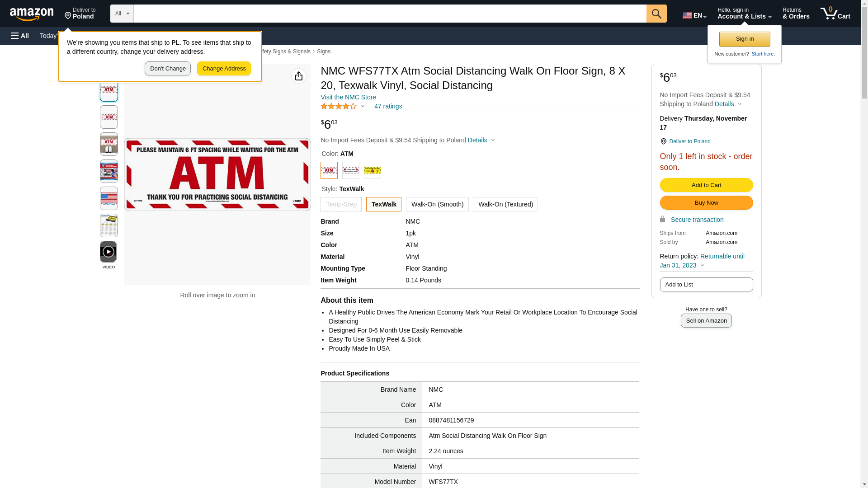Viewport: 868px width, 488px height.
Task: Click the Amazon logo
Action: coord(32,14)
